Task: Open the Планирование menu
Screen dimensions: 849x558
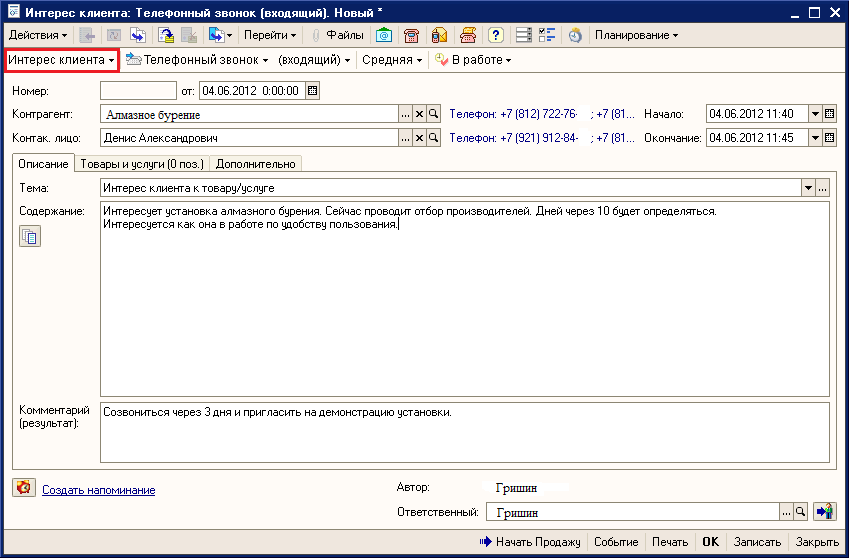Action: [x=636, y=35]
